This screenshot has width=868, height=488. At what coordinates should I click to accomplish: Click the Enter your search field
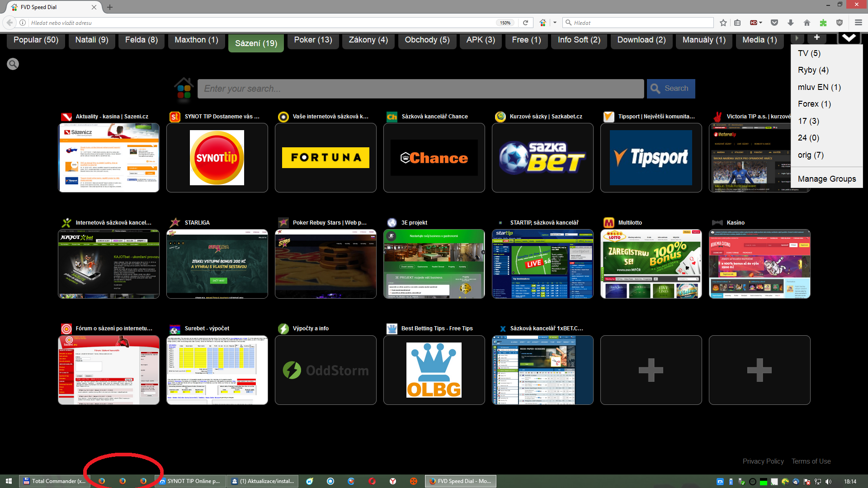(420, 89)
